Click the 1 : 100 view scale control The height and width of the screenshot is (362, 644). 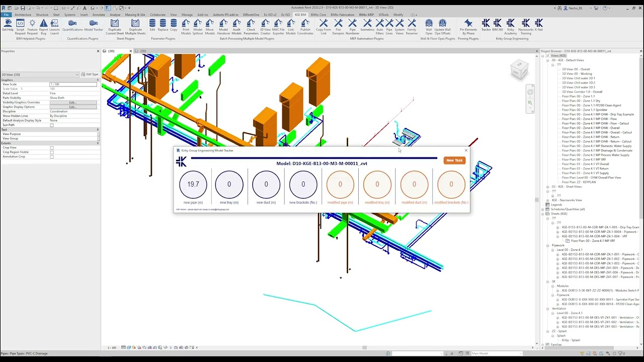pyautogui.click(x=112, y=347)
